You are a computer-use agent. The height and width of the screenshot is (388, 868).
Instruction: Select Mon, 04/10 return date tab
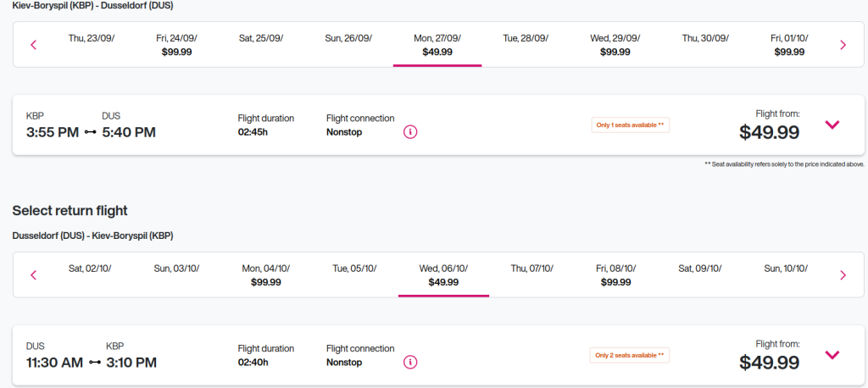tap(265, 274)
